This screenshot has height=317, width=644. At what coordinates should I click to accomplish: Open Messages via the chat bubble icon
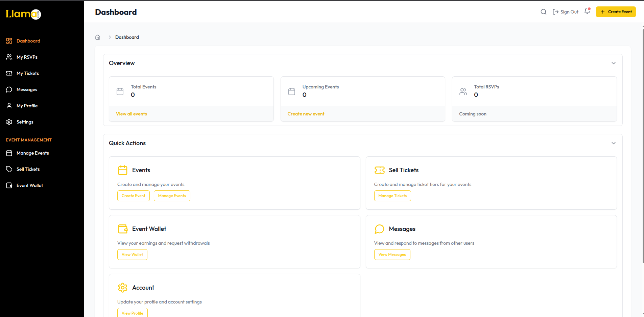(9, 89)
